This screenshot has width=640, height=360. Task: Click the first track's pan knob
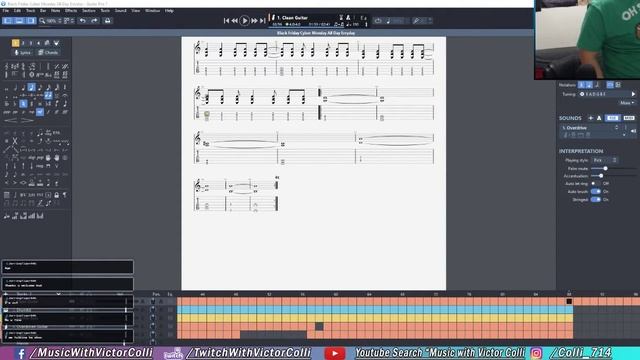(x=153, y=301)
